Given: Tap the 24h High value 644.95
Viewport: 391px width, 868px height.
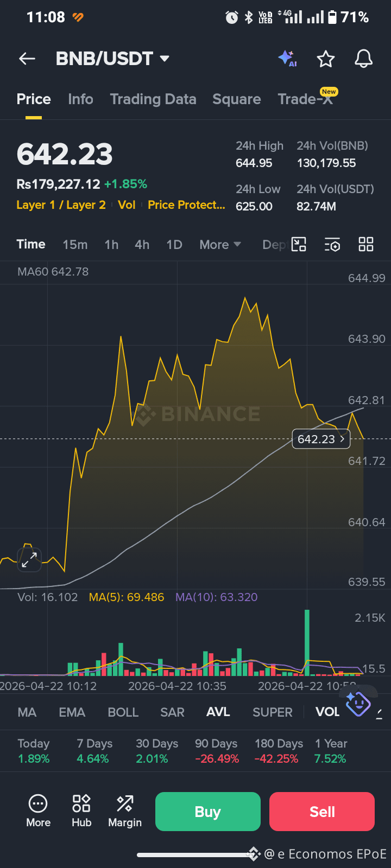Looking at the screenshot, I should tap(254, 163).
